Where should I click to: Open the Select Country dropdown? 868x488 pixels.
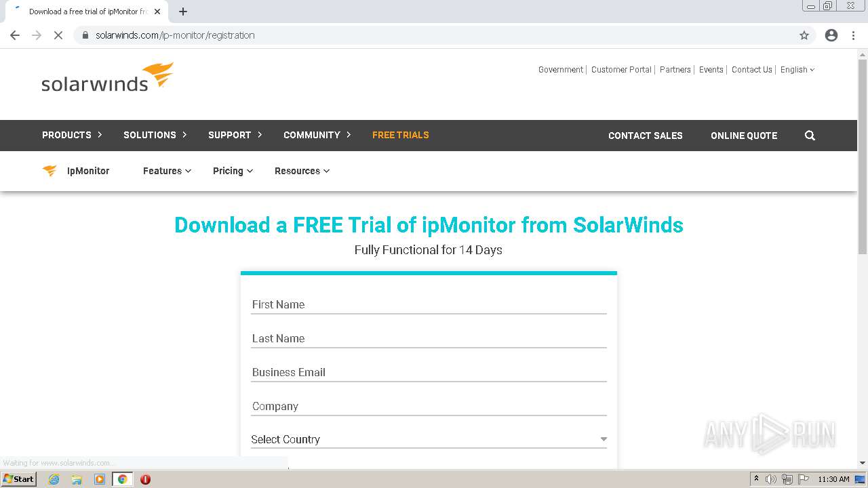(x=429, y=439)
